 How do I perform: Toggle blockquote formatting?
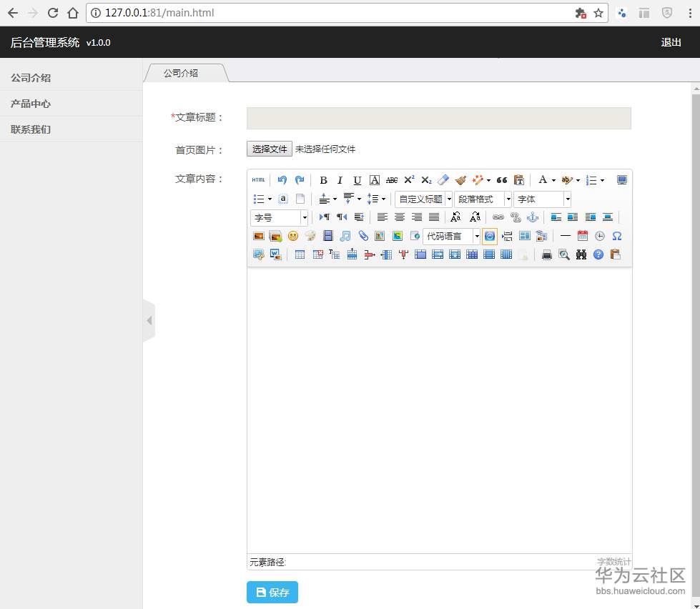coord(502,180)
